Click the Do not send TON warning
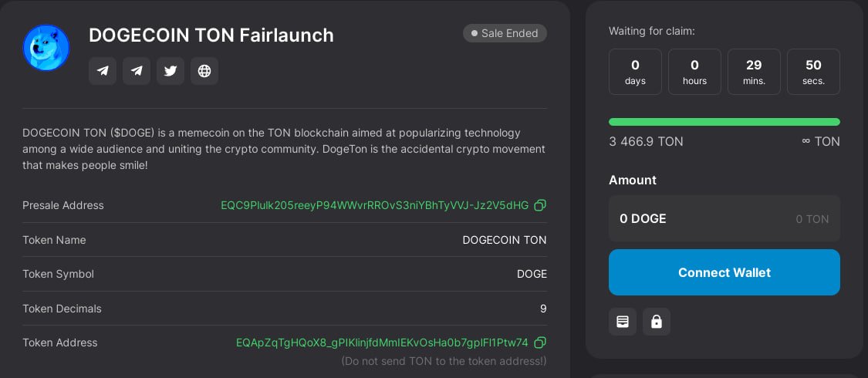Screen dimensions: 868x378 coord(444,361)
